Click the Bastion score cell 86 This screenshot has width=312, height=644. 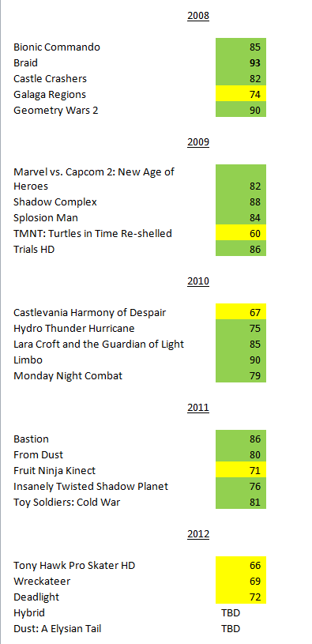point(241,439)
